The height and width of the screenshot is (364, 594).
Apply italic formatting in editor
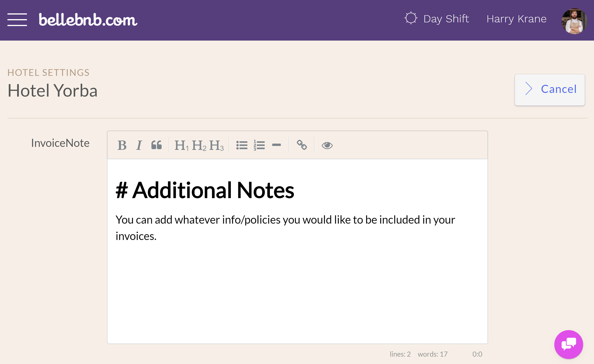[139, 145]
